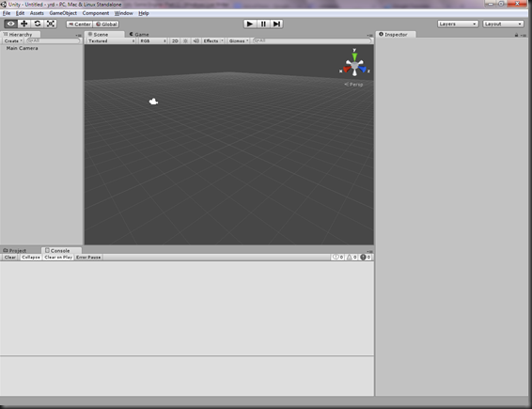Click the Step frame button
Viewport: 532px width, 409px height.
tap(276, 24)
